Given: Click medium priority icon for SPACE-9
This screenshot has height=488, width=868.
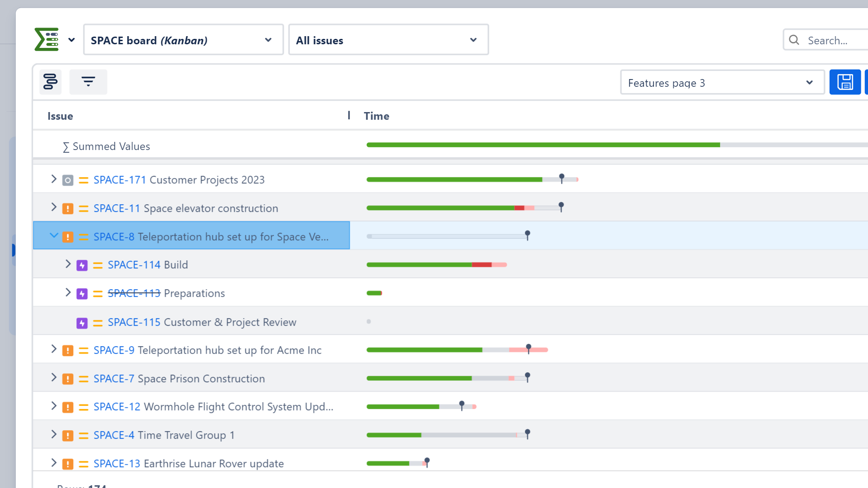Looking at the screenshot, I should (x=84, y=351).
